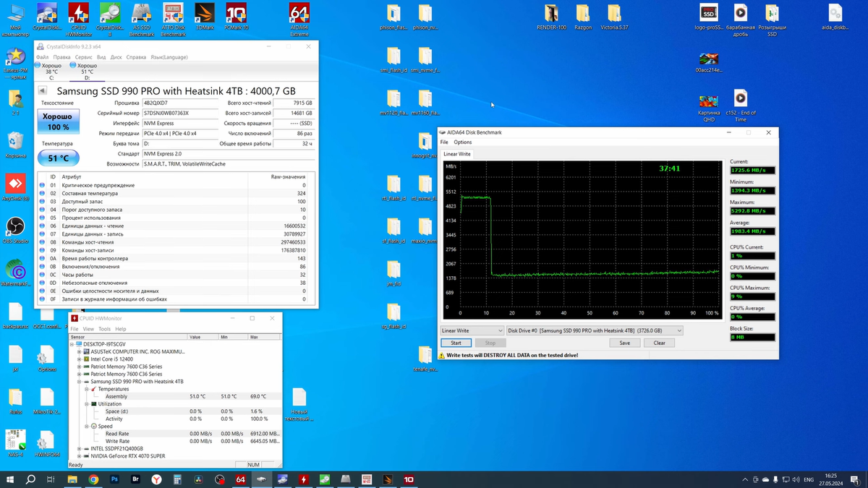Open Task View on the taskbar
The width and height of the screenshot is (868, 488).
point(51,479)
